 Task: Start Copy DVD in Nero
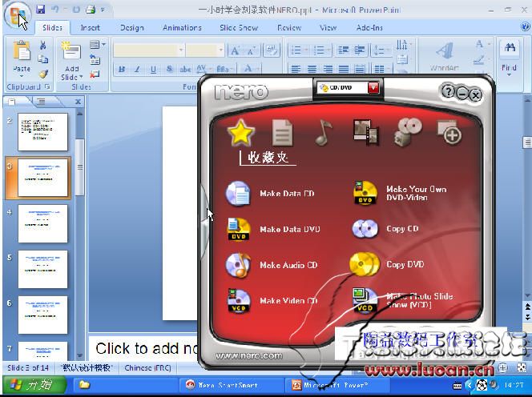coord(387,264)
